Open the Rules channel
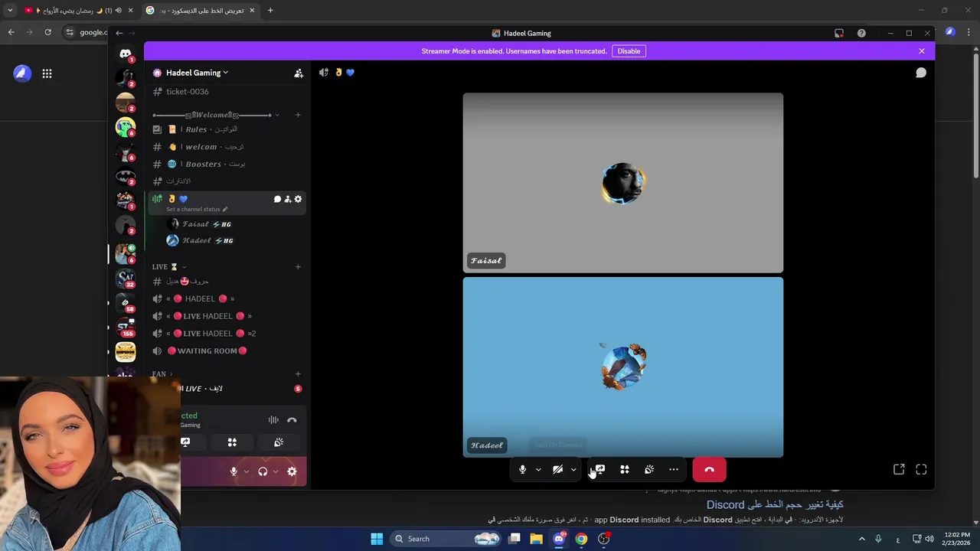Viewport: 980px width, 551px height. coord(228,129)
